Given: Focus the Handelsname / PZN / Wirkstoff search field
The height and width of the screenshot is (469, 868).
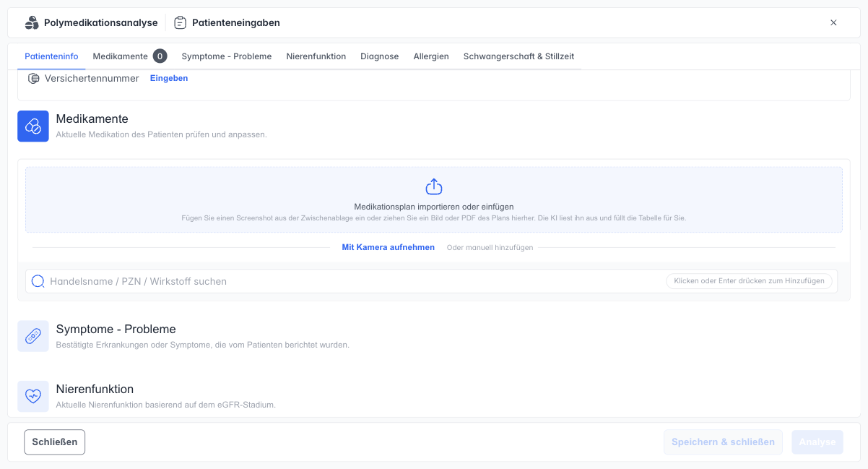Looking at the screenshot, I should click(x=431, y=281).
